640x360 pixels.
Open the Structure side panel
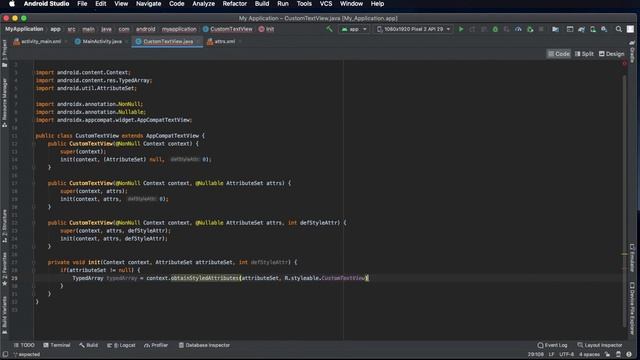point(4,227)
